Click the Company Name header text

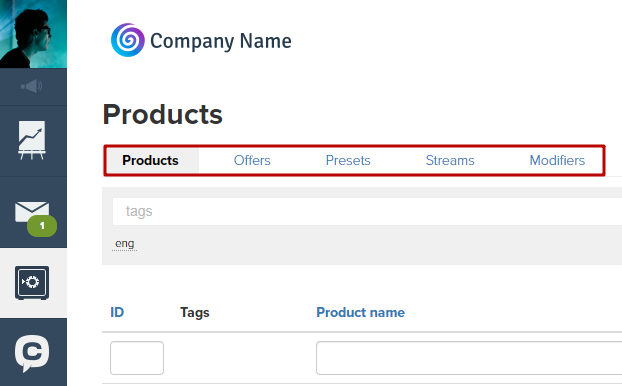point(221,41)
